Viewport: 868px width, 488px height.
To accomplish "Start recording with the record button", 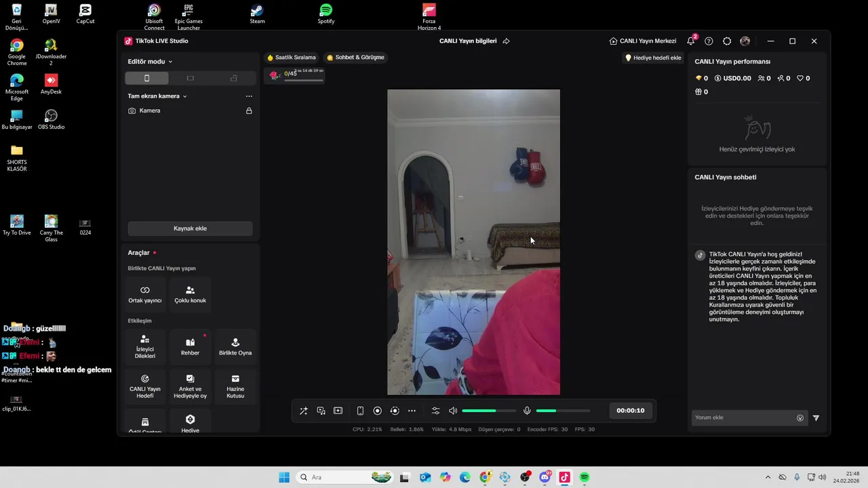I will coord(377,411).
